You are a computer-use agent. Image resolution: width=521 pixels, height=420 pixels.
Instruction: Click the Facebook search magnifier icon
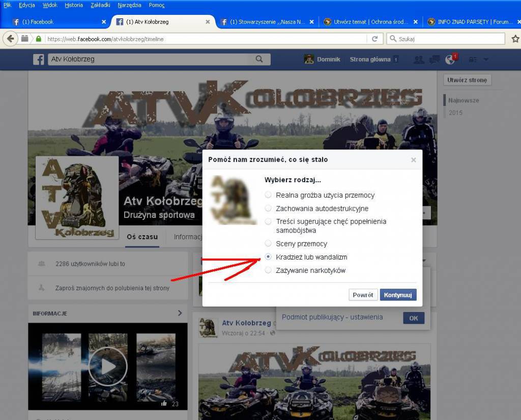pyautogui.click(x=259, y=59)
